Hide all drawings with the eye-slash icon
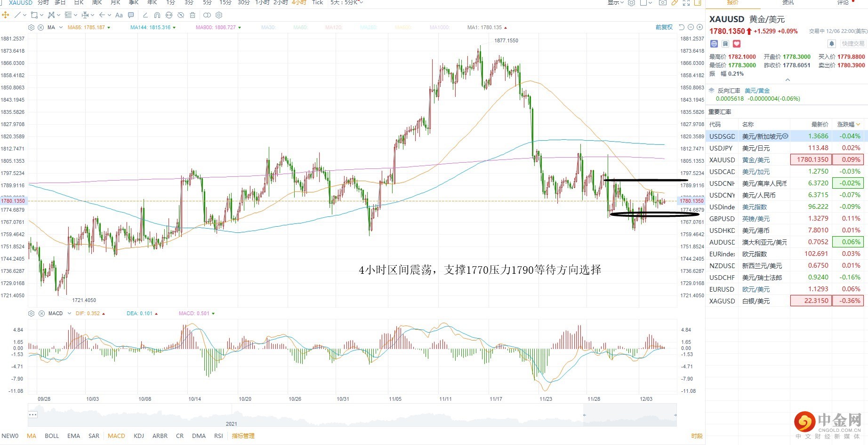Screen dimensions: 868x445 pos(181,15)
